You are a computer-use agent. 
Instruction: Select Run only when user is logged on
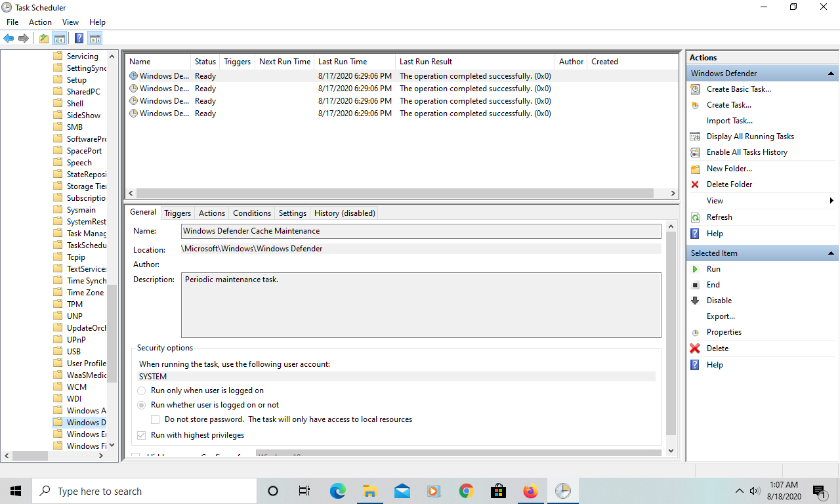(142, 390)
